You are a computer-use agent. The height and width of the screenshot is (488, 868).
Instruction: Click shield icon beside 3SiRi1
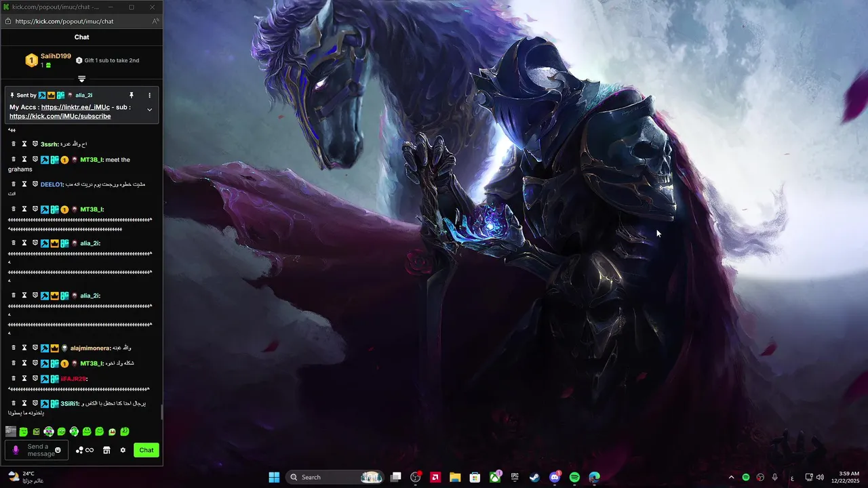[x=35, y=403]
